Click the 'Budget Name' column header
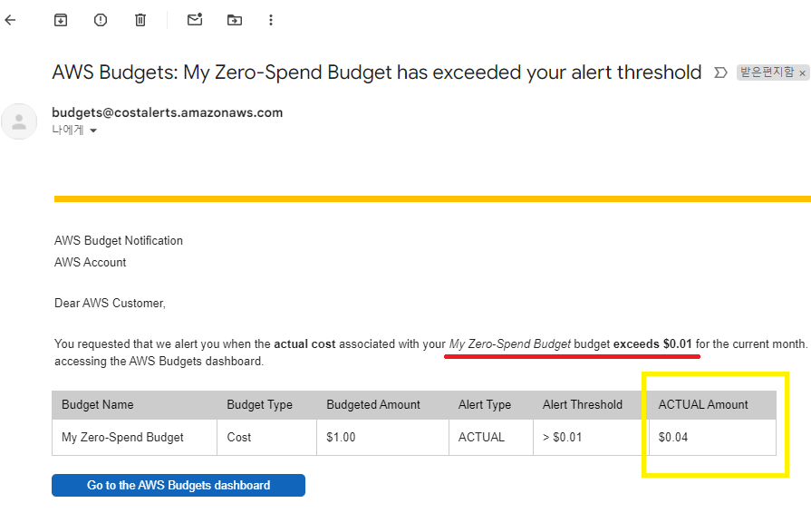This screenshot has height=532, width=811. 134,405
